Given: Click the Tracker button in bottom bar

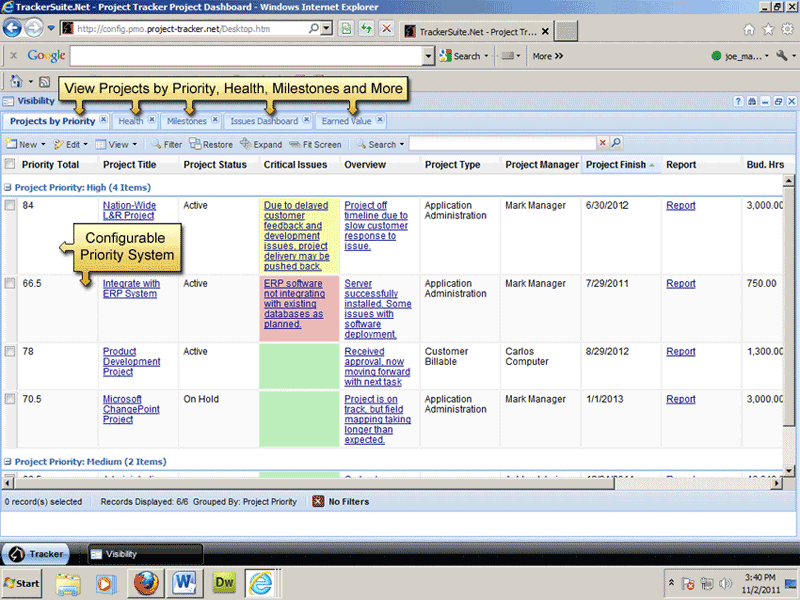Looking at the screenshot, I should [35, 554].
